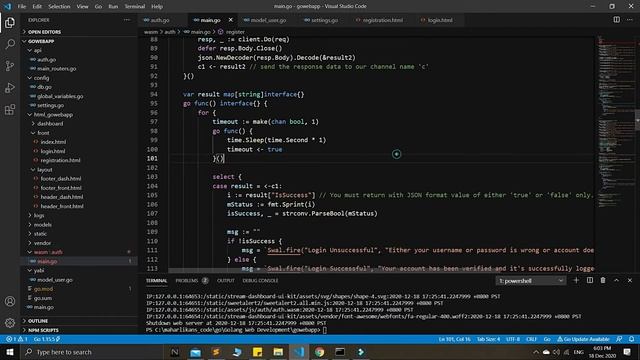The image size is (640, 360).
Task: Switch to the registration.html tab
Action: click(x=382, y=20)
